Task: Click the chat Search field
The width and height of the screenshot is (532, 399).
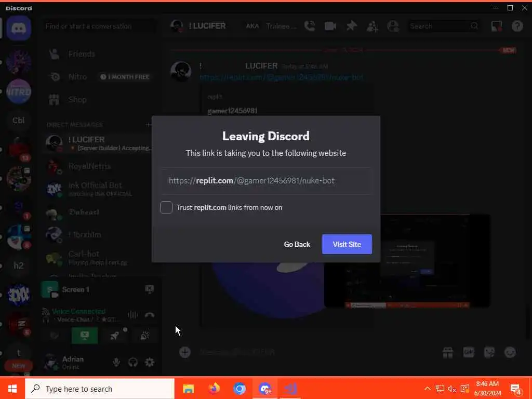Action: click(444, 26)
